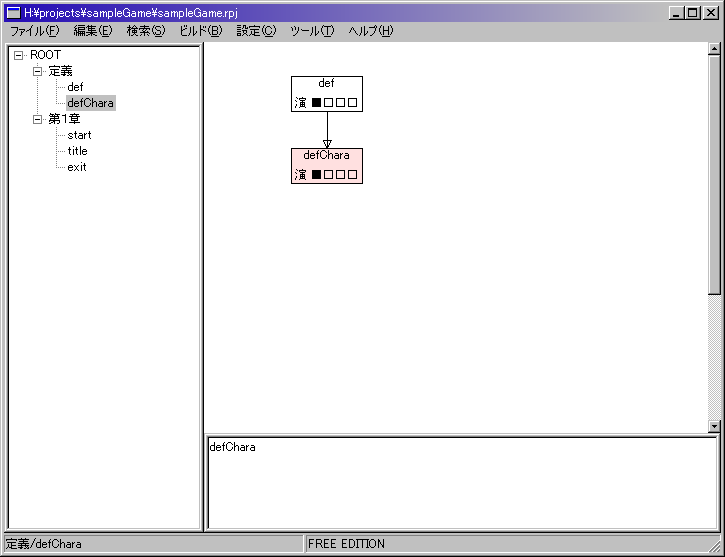Minimize the sampleGame.rpj window
Image resolution: width=725 pixels, height=557 pixels.
tap(676, 13)
